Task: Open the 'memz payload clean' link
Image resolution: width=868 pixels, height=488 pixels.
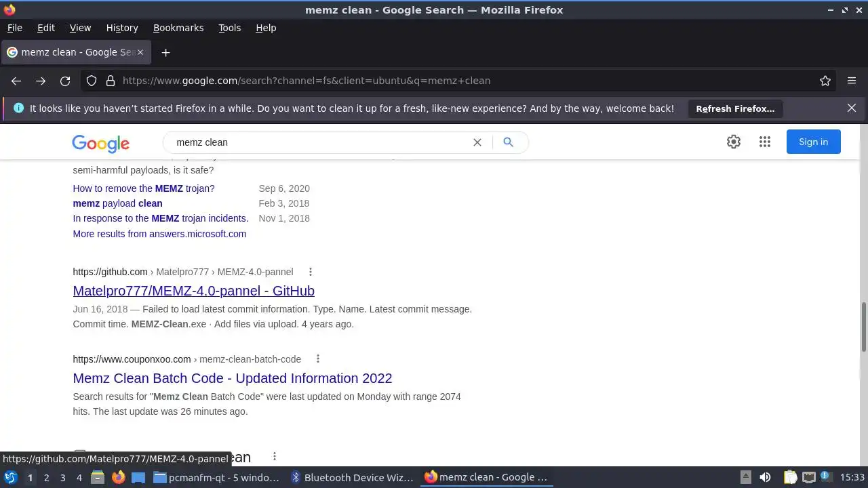Action: [117, 203]
